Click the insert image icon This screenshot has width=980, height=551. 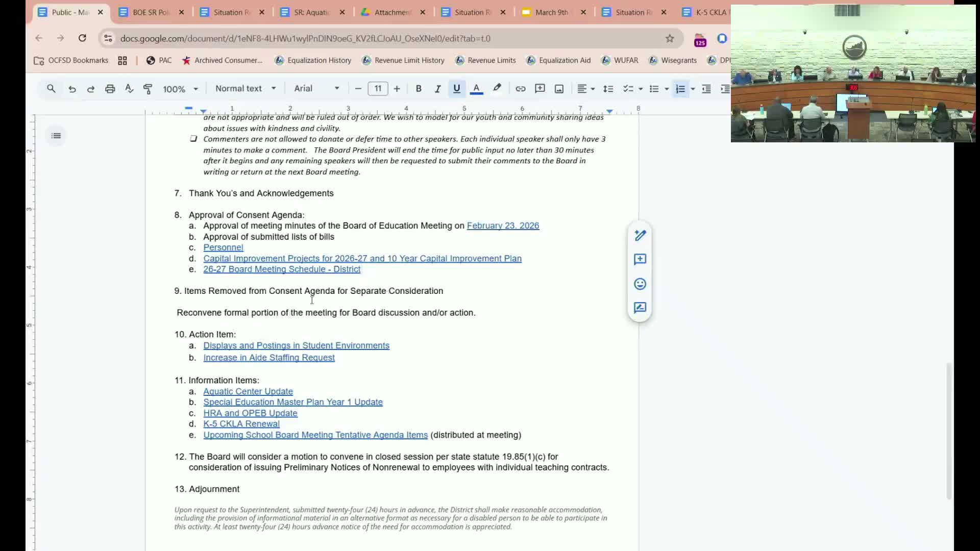(x=559, y=89)
